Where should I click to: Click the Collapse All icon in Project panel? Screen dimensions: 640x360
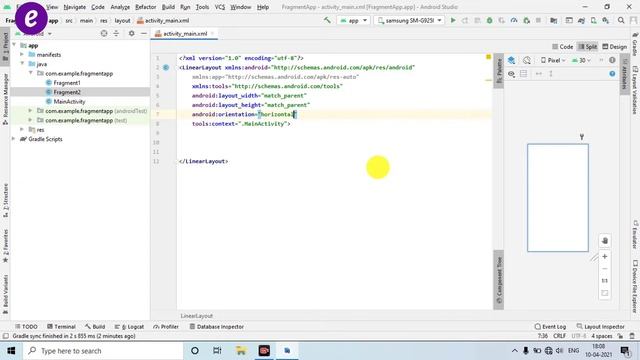(116, 33)
